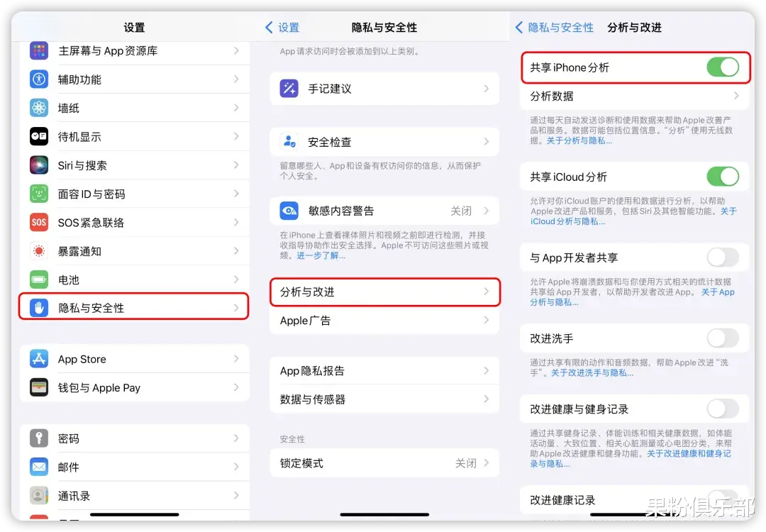766x532 pixels.
Task: Open 敏感内容警告 via its chevron
Action: (x=486, y=211)
